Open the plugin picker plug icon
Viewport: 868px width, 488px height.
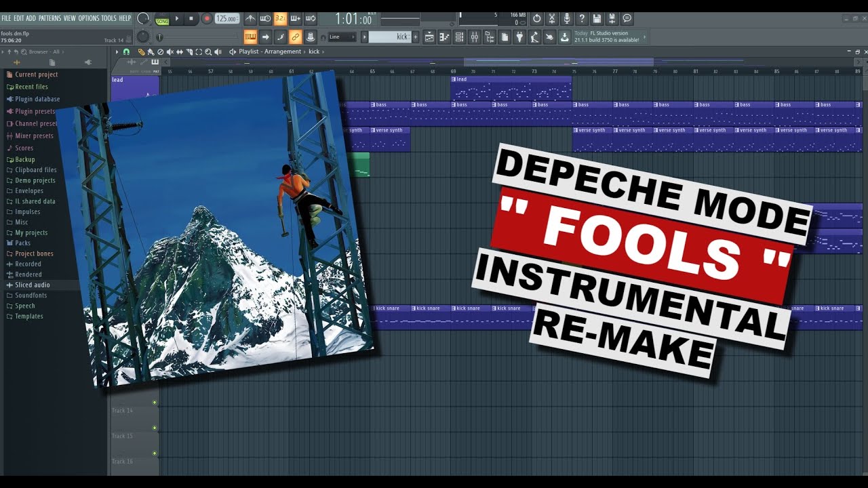pos(519,37)
